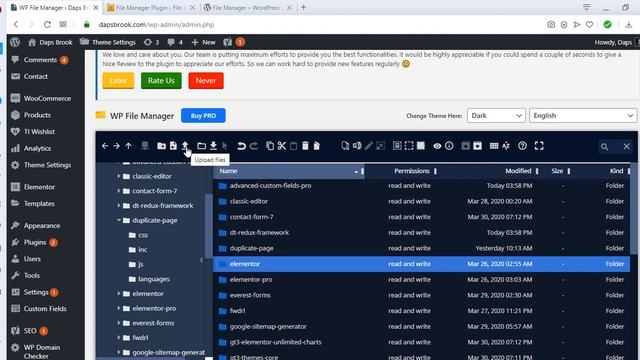Open Comments in admin sidebar
Image resolution: width=640 pixels, height=360 pixels.
pyautogui.click(x=40, y=60)
